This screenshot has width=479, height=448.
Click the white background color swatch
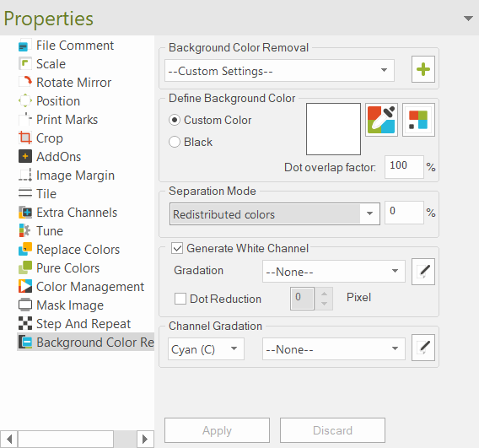click(333, 129)
